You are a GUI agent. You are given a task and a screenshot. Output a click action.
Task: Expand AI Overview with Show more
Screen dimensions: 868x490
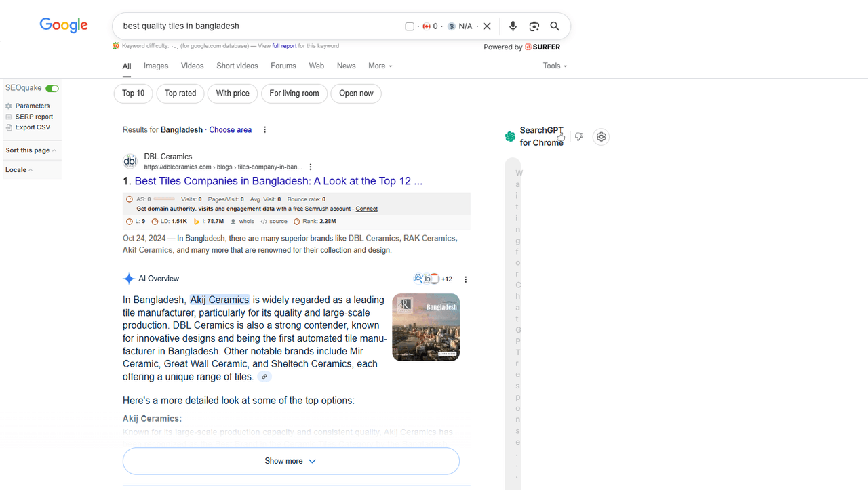291,461
